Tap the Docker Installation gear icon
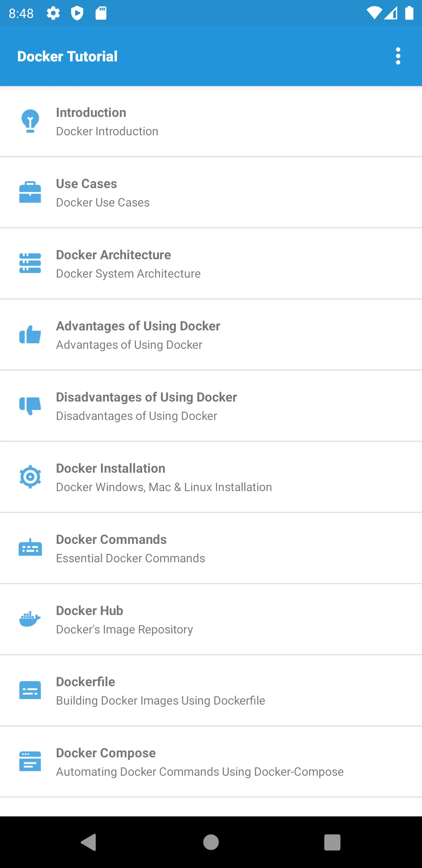 (30, 477)
